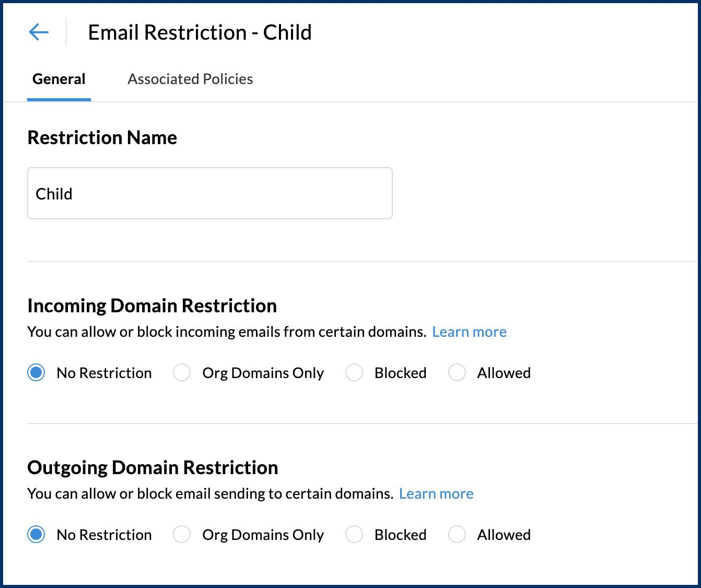The width and height of the screenshot is (701, 588).
Task: Choose Blocked under Incoming Domain Restriction
Action: [x=354, y=373]
